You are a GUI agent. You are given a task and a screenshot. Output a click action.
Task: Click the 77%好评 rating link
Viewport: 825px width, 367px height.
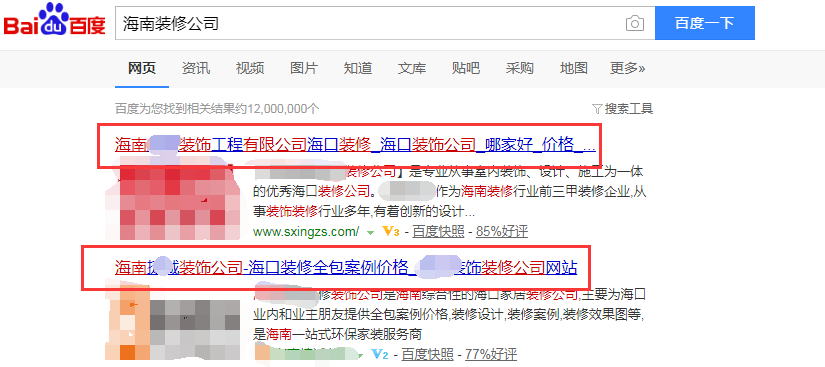click(491, 355)
